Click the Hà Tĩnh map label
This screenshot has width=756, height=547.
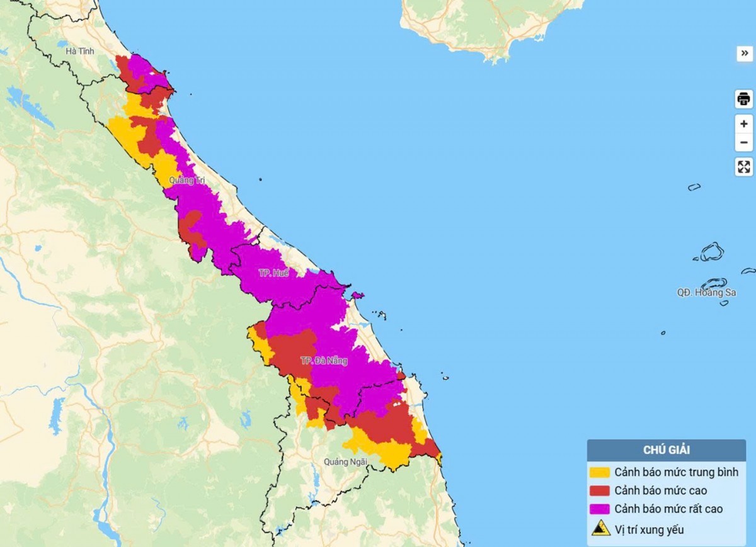click(x=80, y=51)
